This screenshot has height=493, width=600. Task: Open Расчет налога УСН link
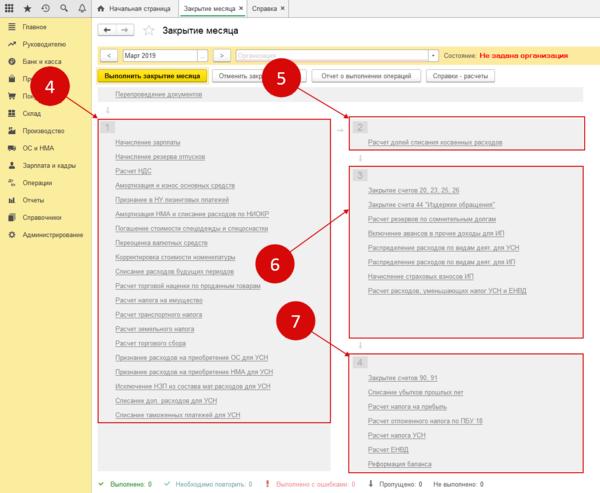coord(396,435)
